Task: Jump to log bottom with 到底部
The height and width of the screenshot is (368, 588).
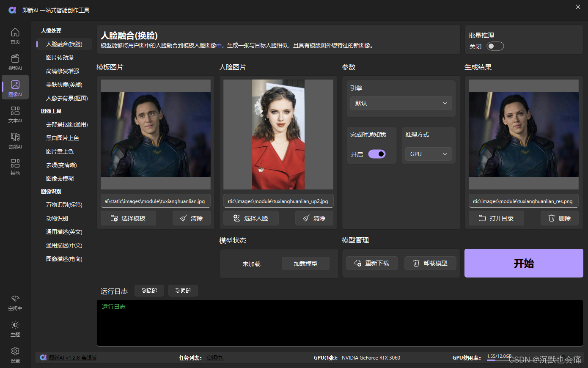Action: tap(149, 291)
